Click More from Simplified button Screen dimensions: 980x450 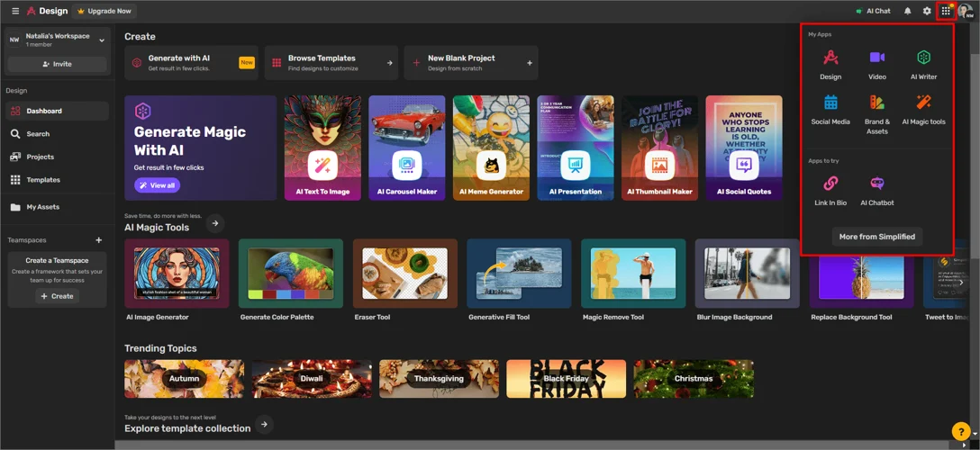pos(876,237)
